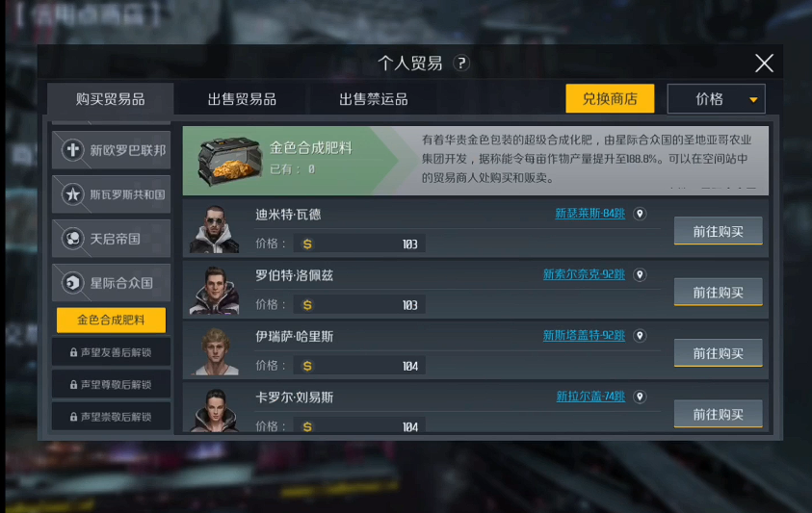Open the help question mark icon

(x=460, y=64)
